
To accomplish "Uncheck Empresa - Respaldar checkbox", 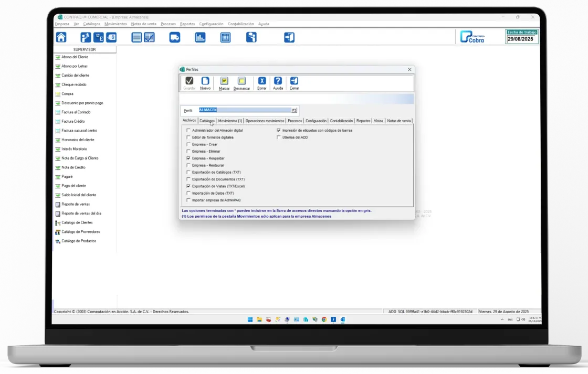I will click(188, 158).
